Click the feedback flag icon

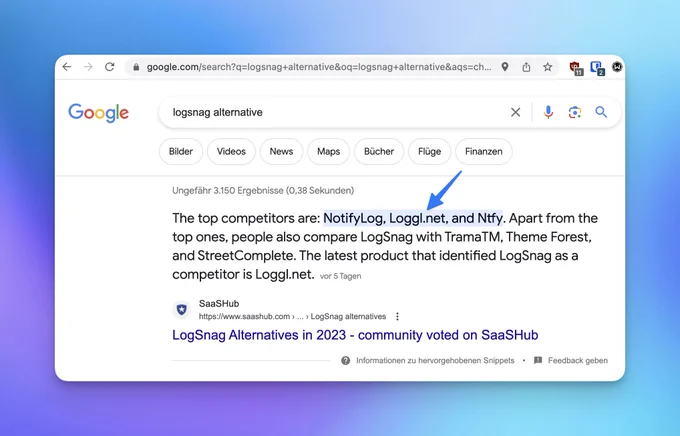click(x=538, y=361)
